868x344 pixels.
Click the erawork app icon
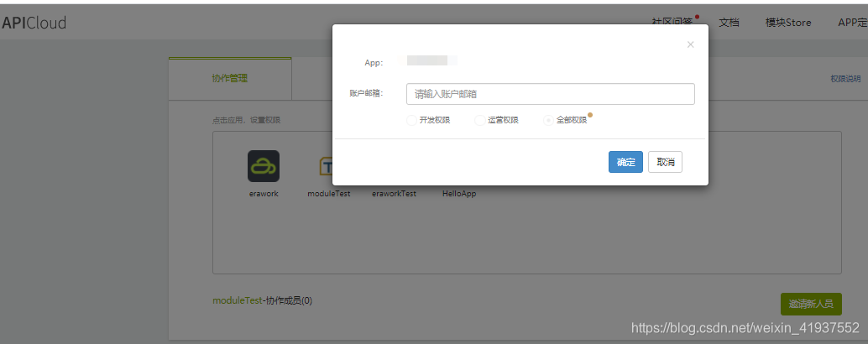coord(264,166)
